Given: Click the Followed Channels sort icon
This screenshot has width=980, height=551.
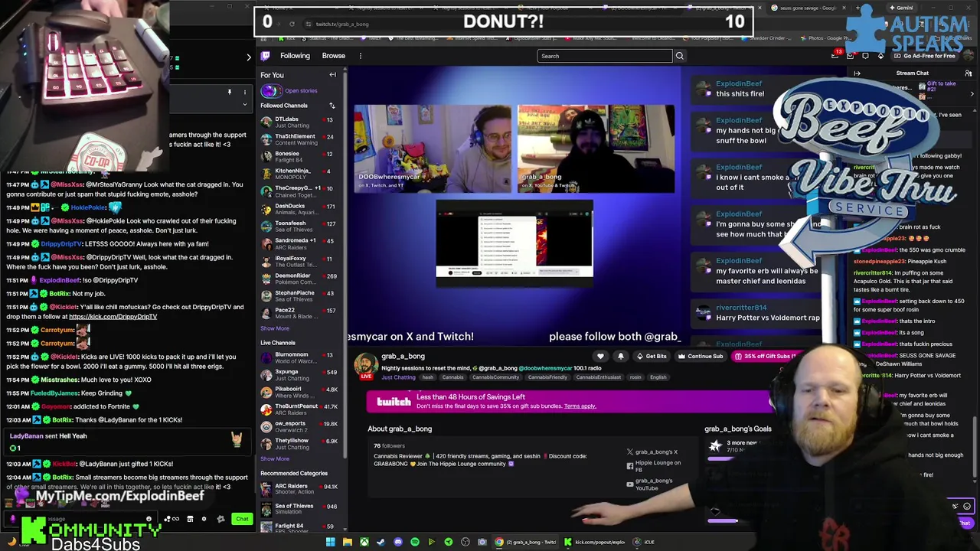Looking at the screenshot, I should (x=332, y=106).
